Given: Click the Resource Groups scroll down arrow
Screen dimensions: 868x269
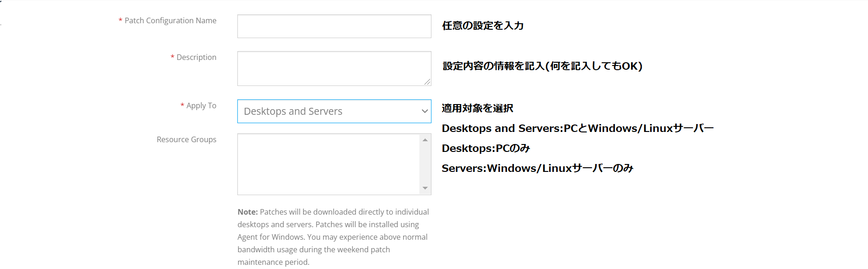Looking at the screenshot, I should [425, 188].
